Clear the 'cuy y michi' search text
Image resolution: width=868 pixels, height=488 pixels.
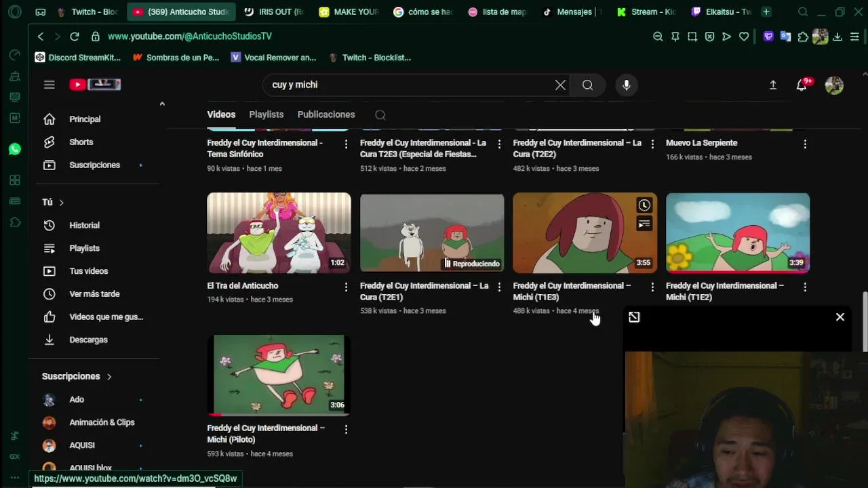560,85
